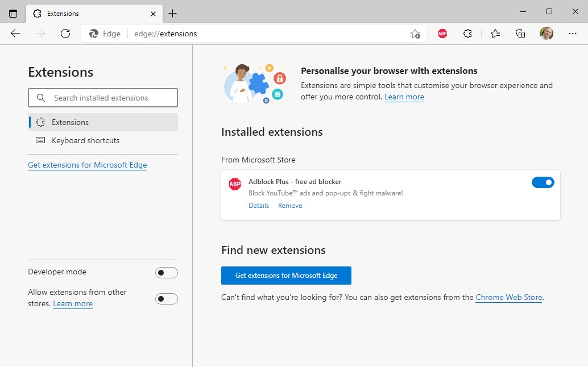The height and width of the screenshot is (367, 588).
Task: Click the Installed extensions heading
Action: coord(272,132)
